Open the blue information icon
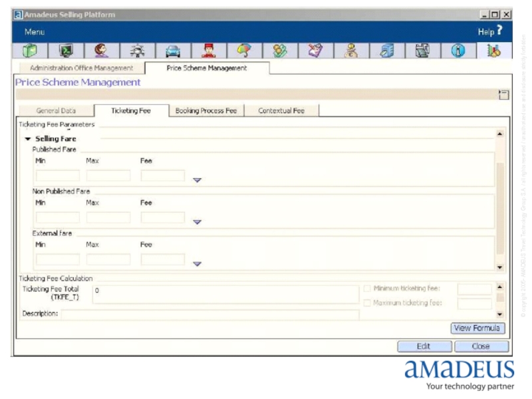Screen dimensions: 532x399 (458, 51)
